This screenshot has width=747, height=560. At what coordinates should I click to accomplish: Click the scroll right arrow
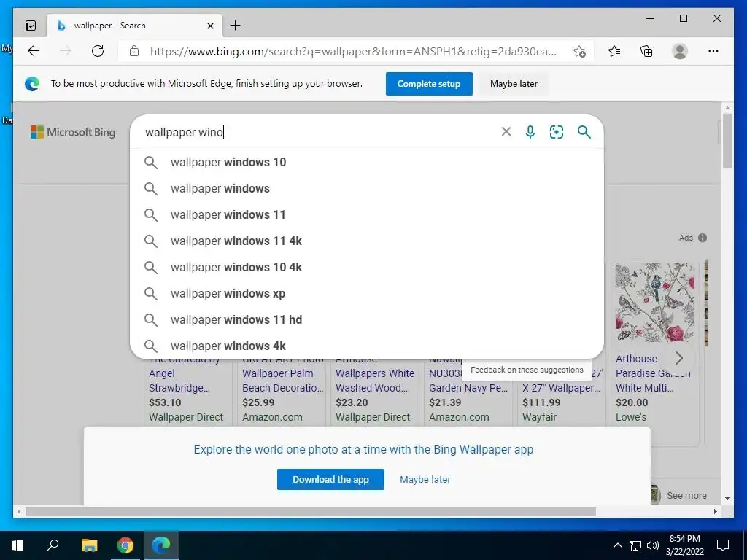click(x=715, y=511)
